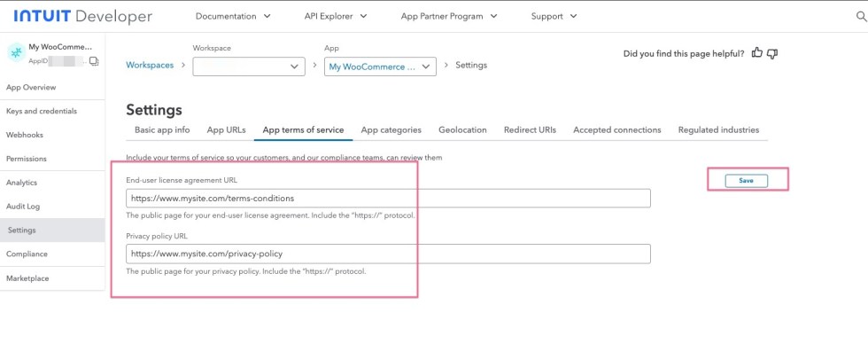Open the search magnifier icon
The height and width of the screenshot is (344, 868).
pyautogui.click(x=862, y=17)
